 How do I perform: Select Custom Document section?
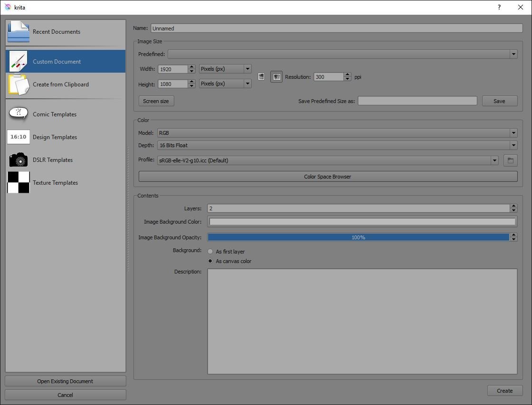click(66, 61)
